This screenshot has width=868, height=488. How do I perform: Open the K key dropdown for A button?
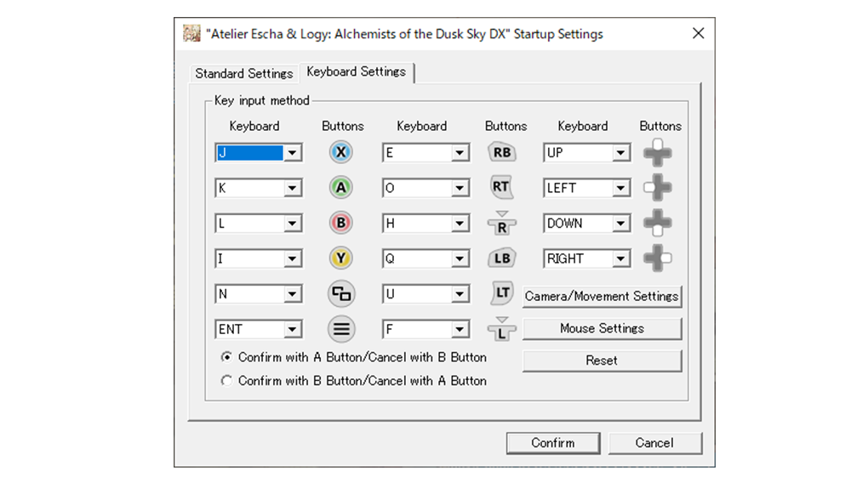pyautogui.click(x=292, y=188)
